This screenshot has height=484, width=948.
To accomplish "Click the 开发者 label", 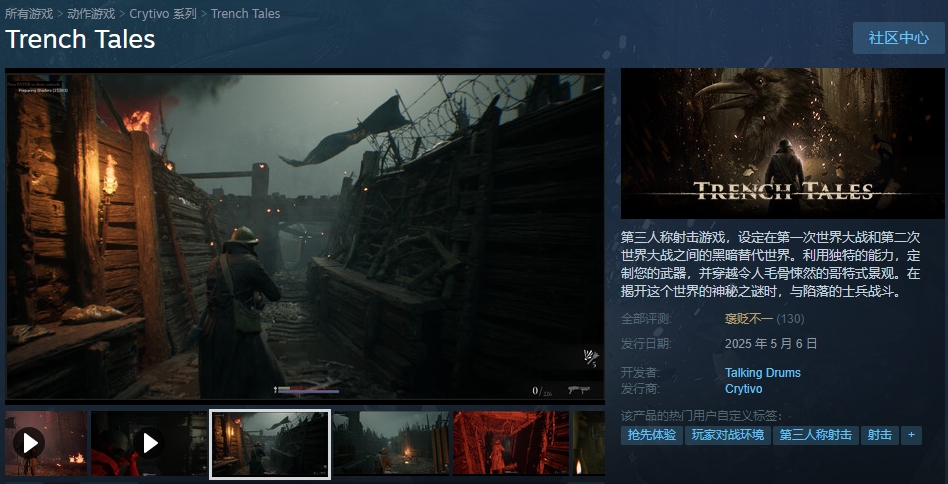I will click(x=640, y=373).
